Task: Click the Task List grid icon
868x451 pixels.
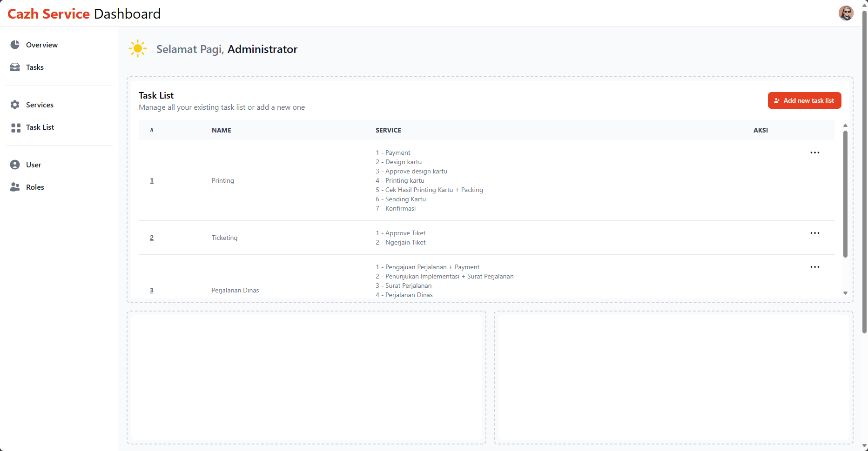Action: [16, 128]
